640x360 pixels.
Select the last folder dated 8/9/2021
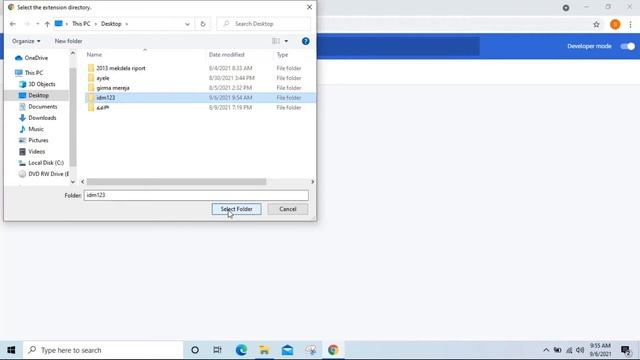200,107
